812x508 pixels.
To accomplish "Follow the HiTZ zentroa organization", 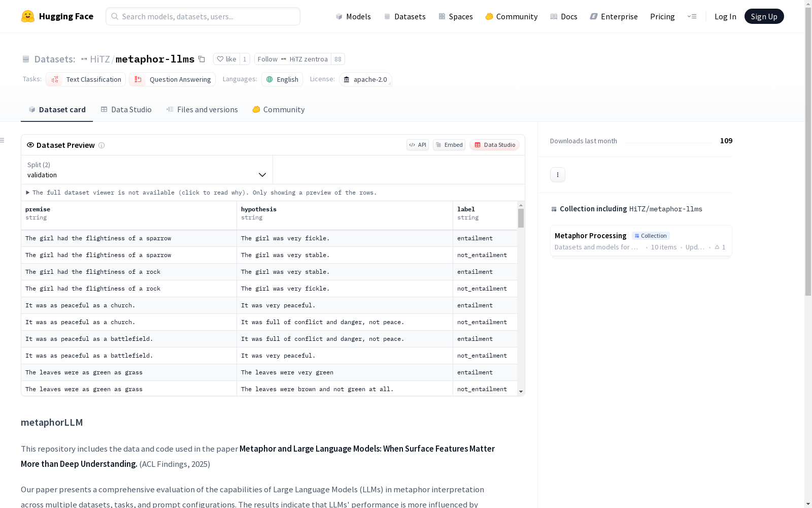I will pyautogui.click(x=293, y=59).
